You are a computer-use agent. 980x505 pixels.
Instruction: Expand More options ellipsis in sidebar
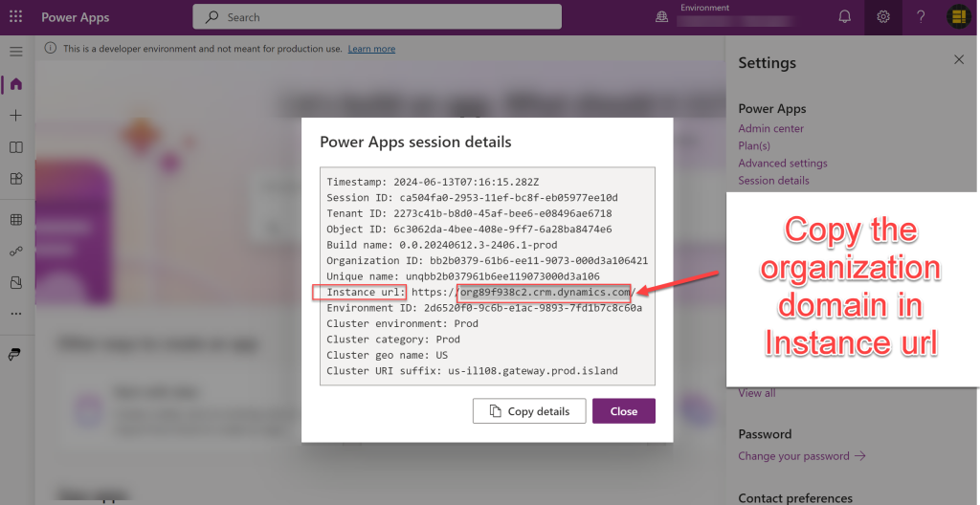[x=15, y=314]
